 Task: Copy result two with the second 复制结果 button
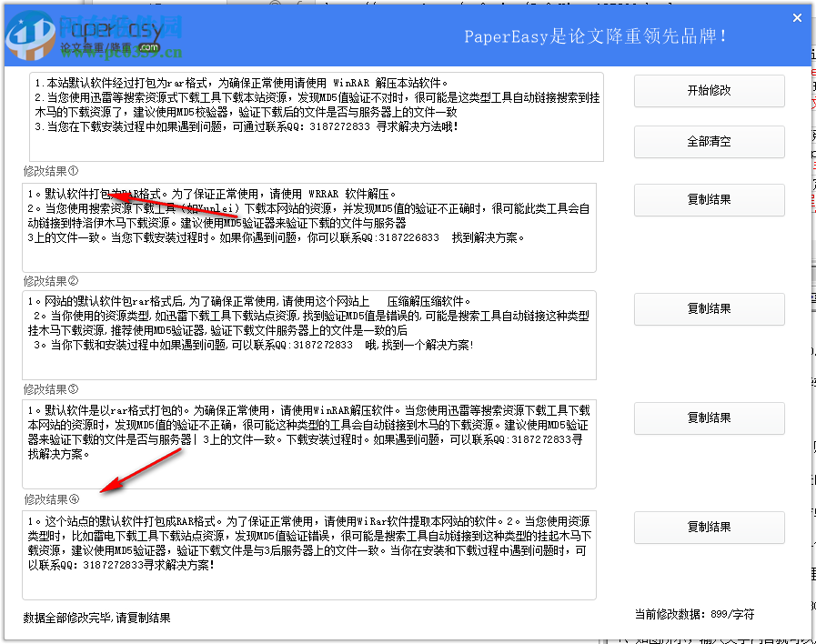point(709,309)
